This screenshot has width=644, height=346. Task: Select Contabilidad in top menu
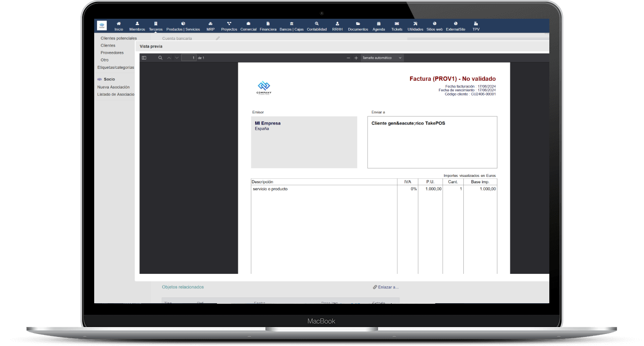pos(317,26)
